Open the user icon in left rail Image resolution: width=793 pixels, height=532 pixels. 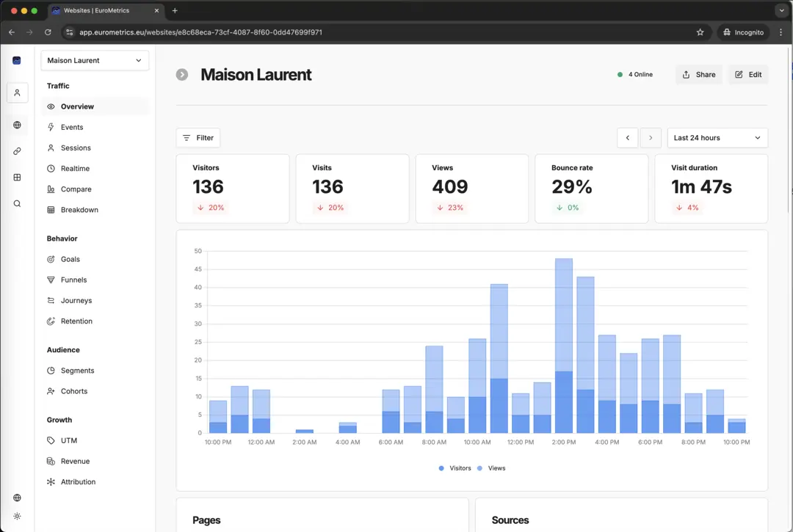[x=17, y=93]
